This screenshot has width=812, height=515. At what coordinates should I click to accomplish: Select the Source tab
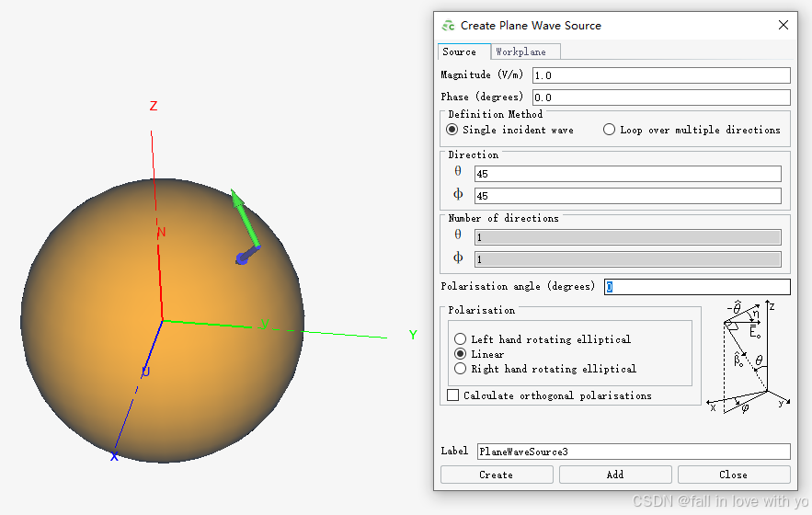[464, 51]
